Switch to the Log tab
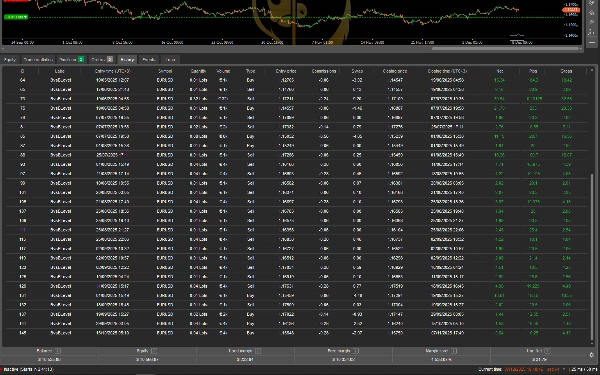The image size is (600, 375). pyautogui.click(x=170, y=60)
